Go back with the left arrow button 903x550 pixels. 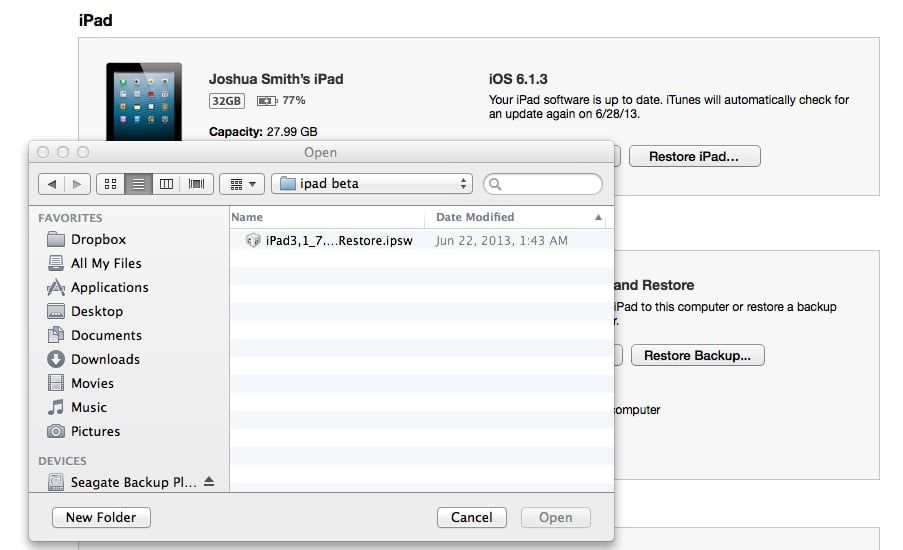52,184
